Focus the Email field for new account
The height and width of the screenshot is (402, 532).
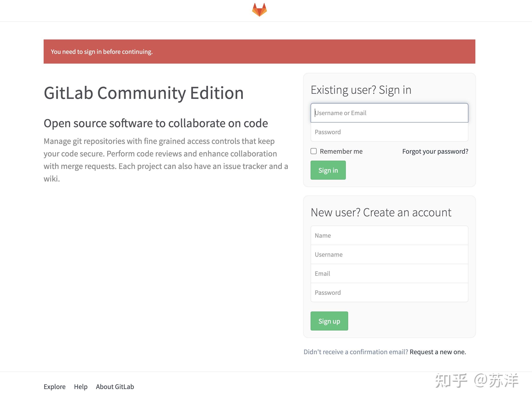[389, 273]
